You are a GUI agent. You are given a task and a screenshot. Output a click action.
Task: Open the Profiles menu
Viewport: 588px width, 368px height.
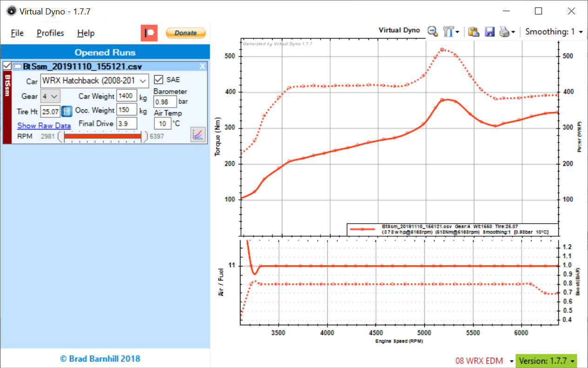coord(50,33)
